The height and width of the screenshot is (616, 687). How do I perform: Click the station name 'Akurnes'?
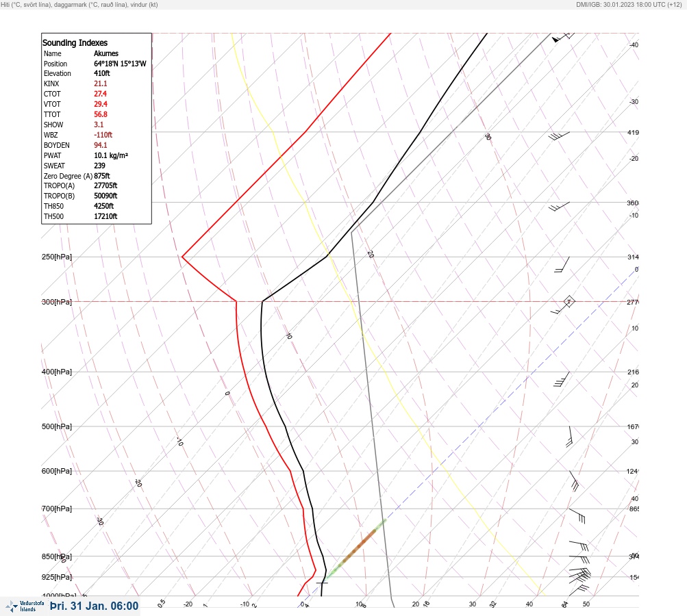(106, 53)
